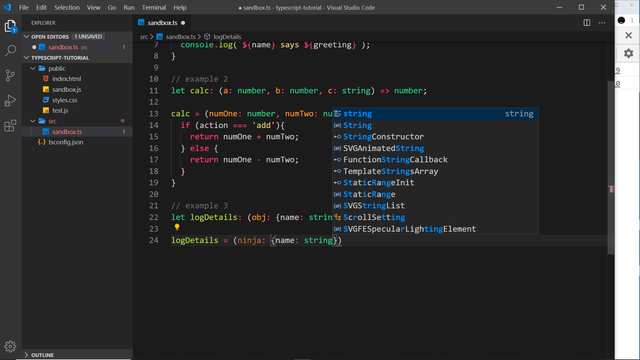Open test.js in the explorer
Image resolution: width=640 pixels, height=360 pixels.
click(x=60, y=111)
